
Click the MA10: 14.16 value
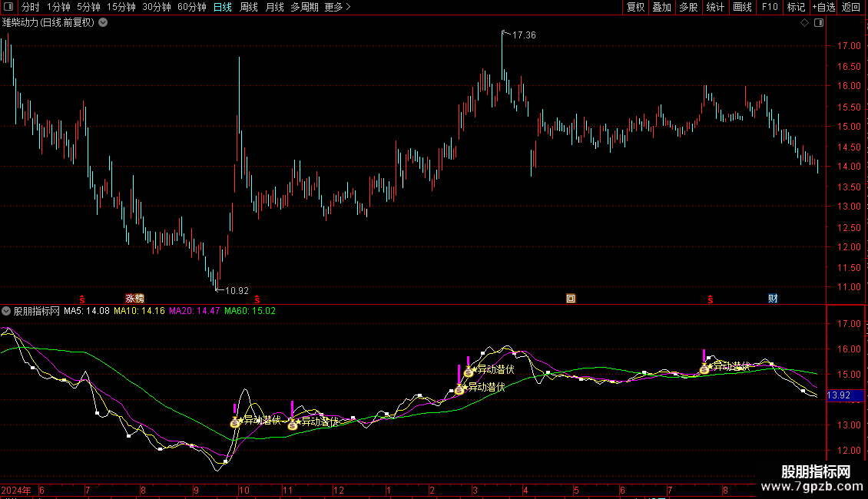140,311
